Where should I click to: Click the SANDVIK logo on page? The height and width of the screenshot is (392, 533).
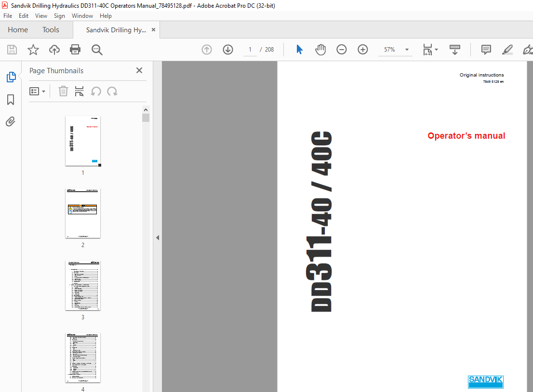485,381
